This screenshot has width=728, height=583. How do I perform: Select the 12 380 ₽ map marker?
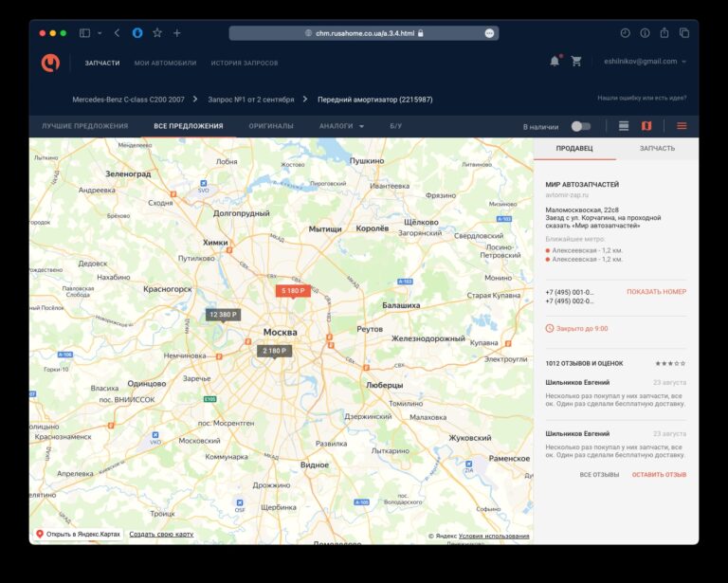[x=223, y=315]
